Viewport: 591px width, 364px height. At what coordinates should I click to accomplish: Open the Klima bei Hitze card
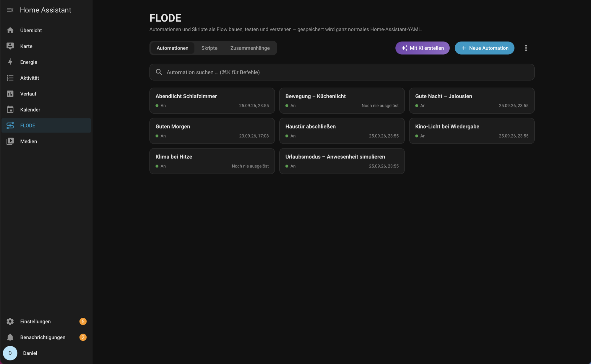212,161
